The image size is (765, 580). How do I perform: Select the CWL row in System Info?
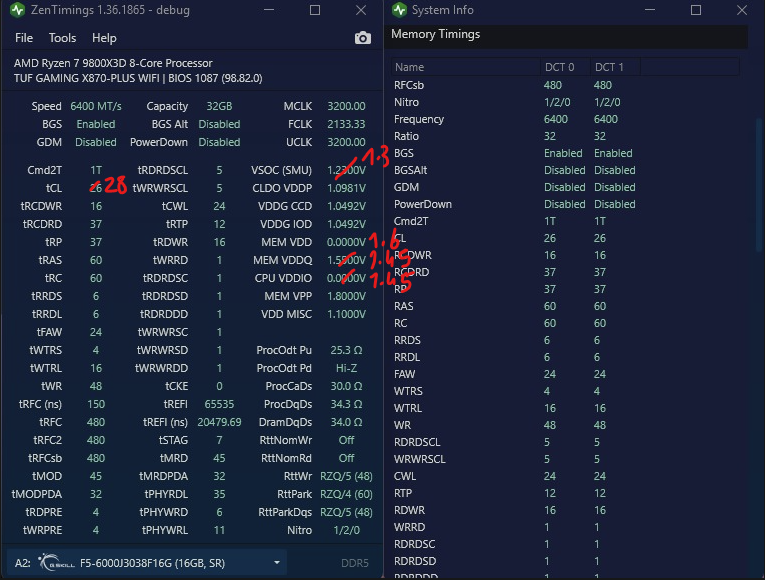coord(566,476)
